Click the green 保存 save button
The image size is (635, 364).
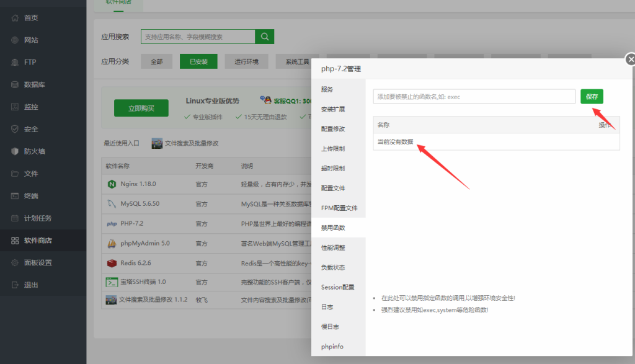(592, 97)
